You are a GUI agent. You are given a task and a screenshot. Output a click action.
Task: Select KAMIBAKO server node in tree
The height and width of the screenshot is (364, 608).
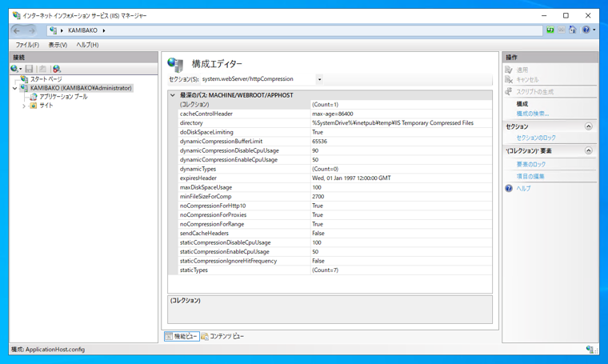[81, 88]
